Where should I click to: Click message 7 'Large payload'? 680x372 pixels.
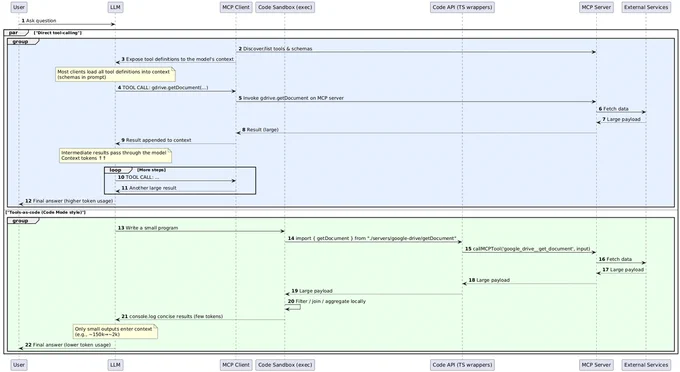[621, 119]
